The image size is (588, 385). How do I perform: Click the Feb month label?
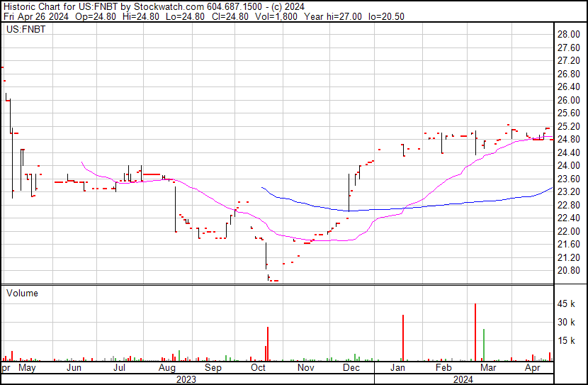[443, 368]
